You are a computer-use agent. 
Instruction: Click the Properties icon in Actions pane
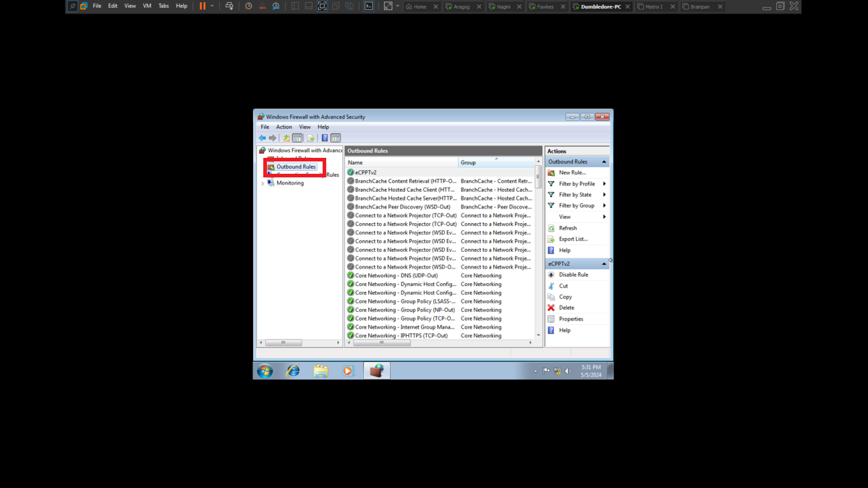coord(551,319)
